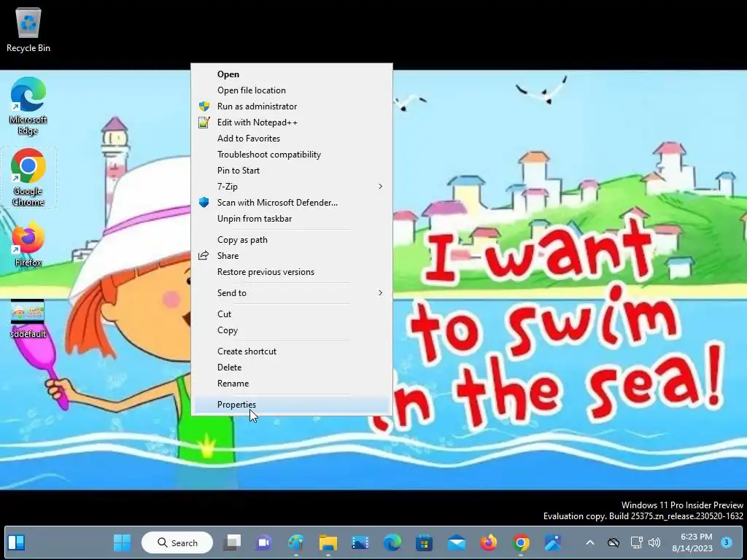Open the notification badge showing 3

pos(727,542)
